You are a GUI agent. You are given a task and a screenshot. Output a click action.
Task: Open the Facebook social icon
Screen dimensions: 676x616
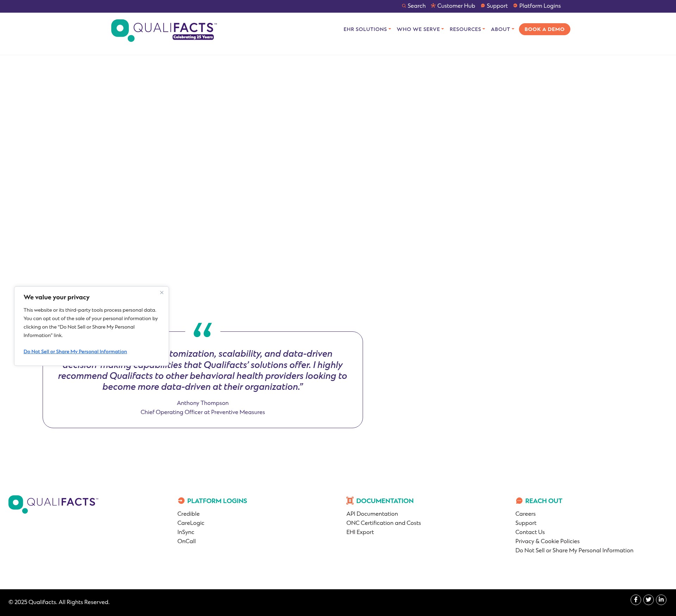(636, 600)
